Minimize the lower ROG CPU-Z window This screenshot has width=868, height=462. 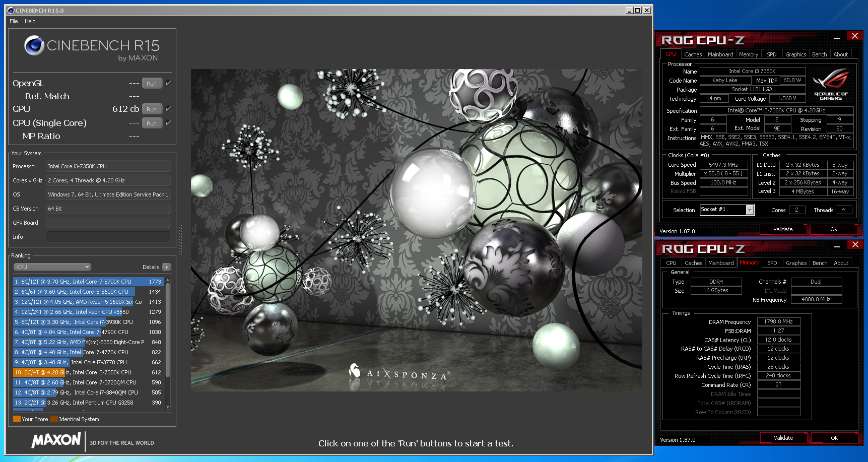click(x=837, y=246)
